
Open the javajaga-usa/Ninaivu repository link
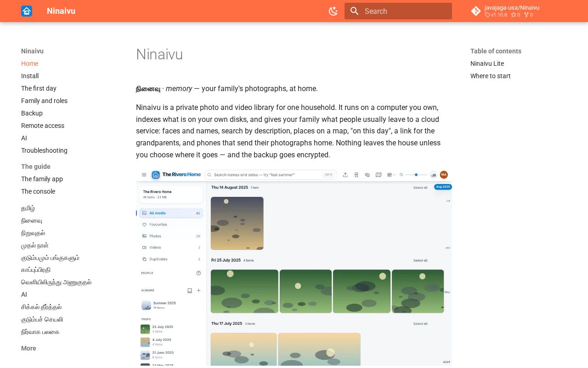pyautogui.click(x=505, y=11)
